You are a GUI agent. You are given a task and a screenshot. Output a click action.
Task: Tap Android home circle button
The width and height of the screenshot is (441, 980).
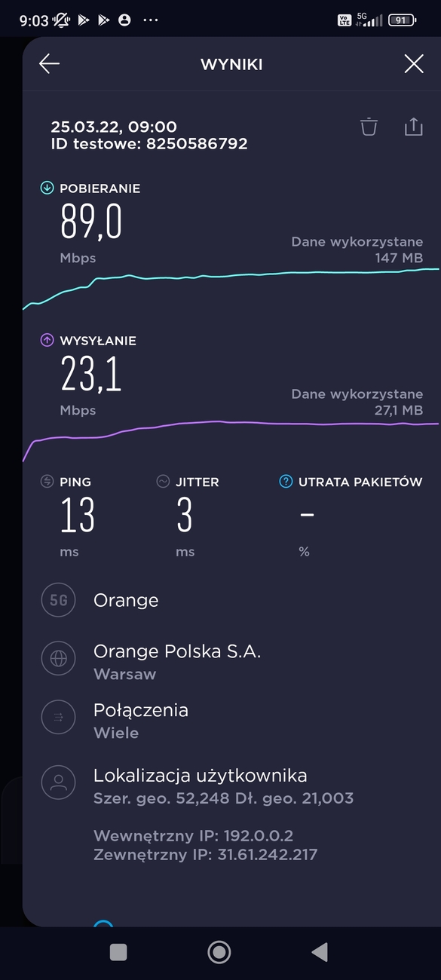tap(219, 953)
